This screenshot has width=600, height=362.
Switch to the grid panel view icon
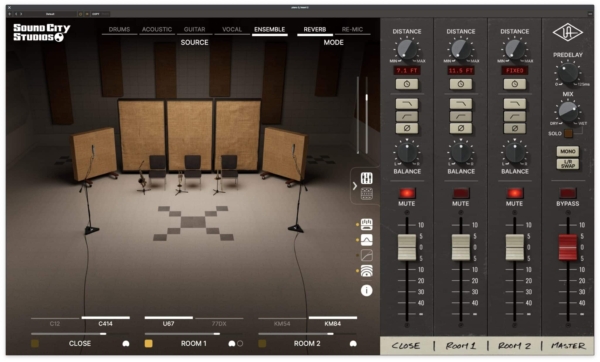[x=367, y=194]
